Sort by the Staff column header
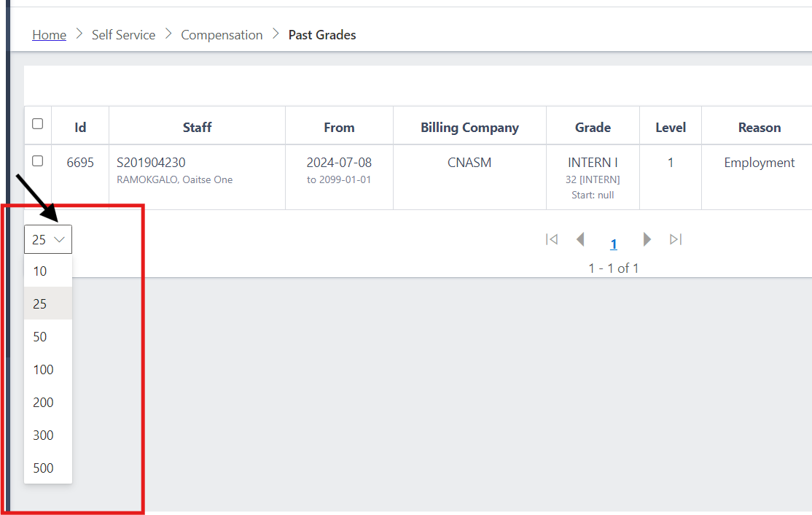The width and height of the screenshot is (812, 515). pos(197,128)
